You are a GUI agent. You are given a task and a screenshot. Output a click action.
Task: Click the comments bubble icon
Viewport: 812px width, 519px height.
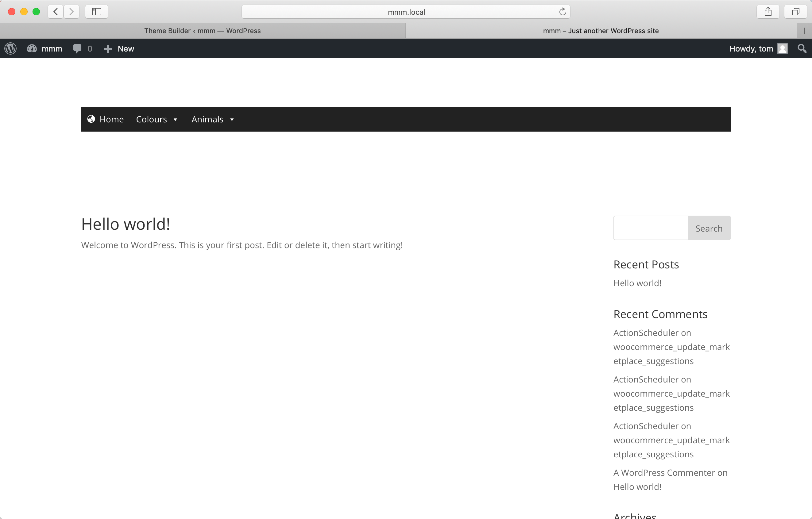tap(77, 48)
